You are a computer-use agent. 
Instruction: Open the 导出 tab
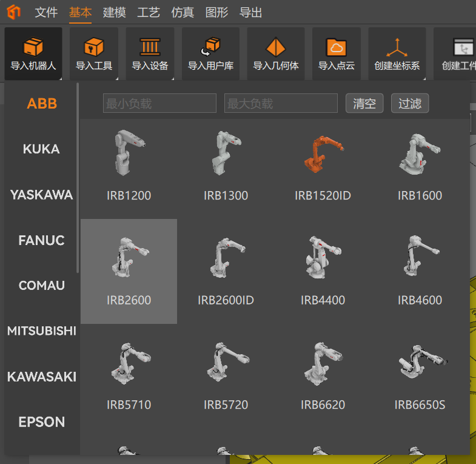[x=251, y=13]
